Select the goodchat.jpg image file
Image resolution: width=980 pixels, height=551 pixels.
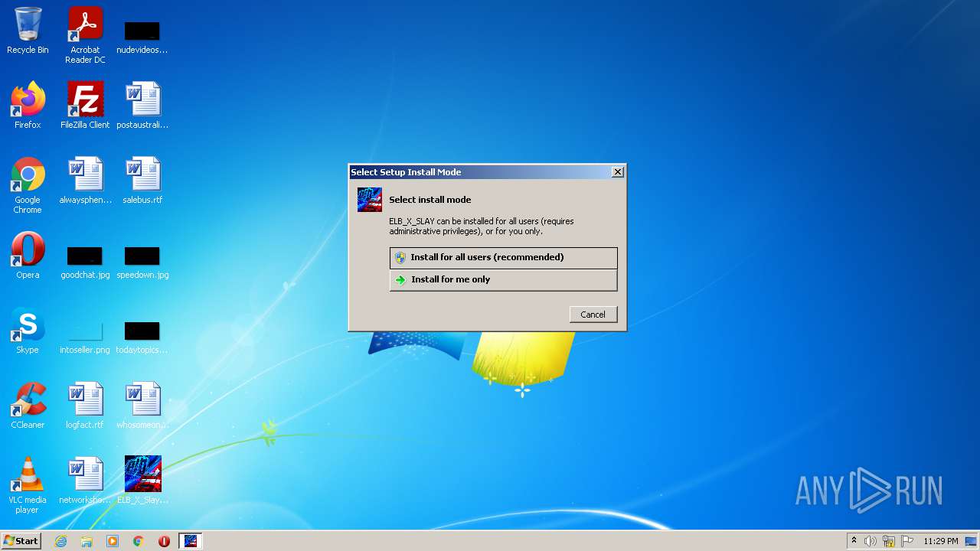pyautogui.click(x=85, y=262)
